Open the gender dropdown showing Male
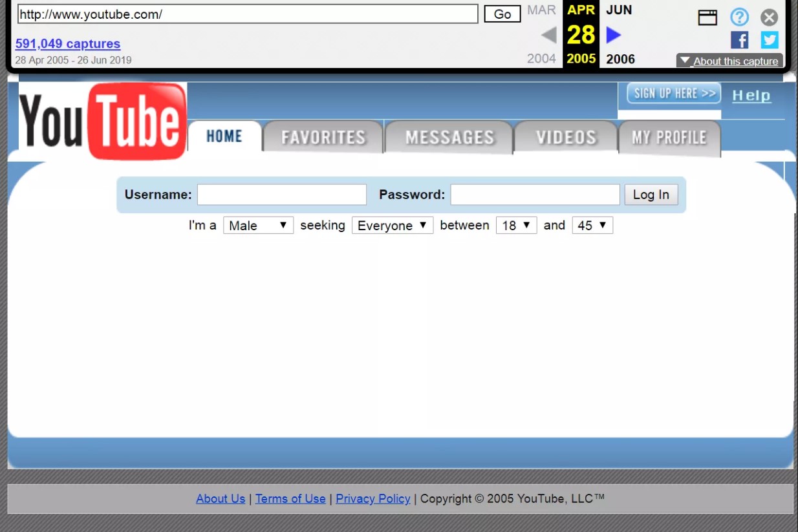798x532 pixels. pos(258,225)
